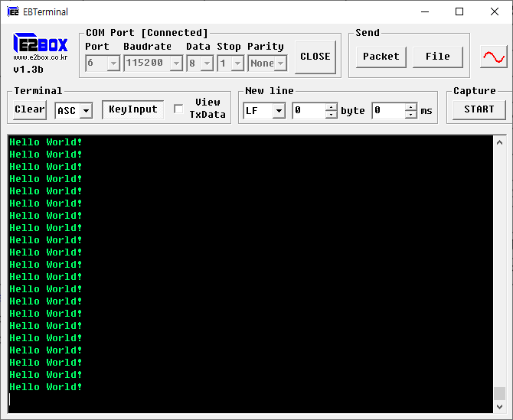This screenshot has height=420, width=513.
Task: Click the terminal scrollbar up arrow
Action: (499, 142)
